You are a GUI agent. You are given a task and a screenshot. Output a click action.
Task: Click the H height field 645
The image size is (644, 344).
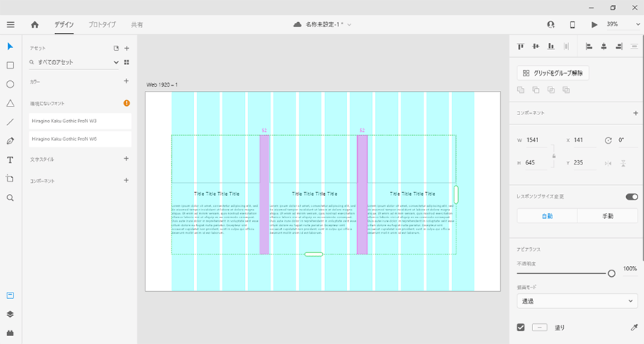pos(535,163)
